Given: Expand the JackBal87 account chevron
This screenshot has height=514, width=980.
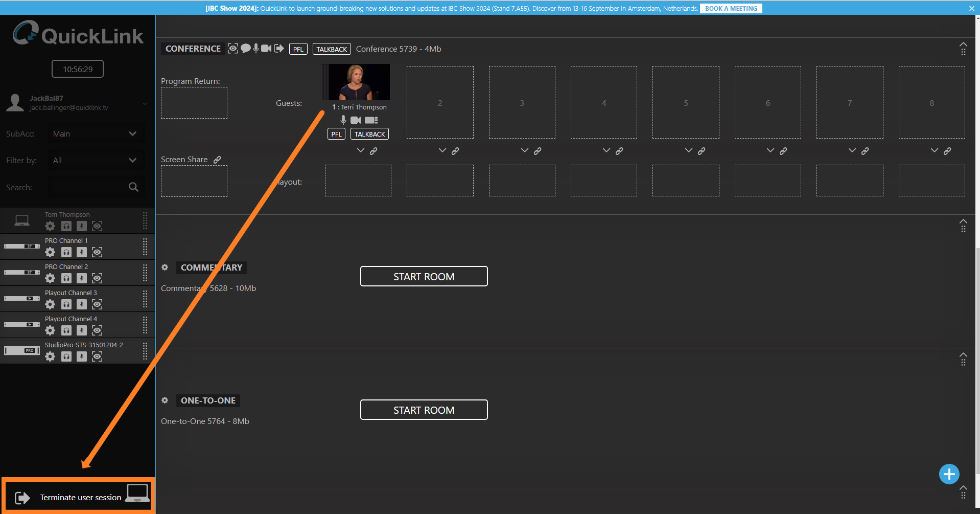Looking at the screenshot, I should pyautogui.click(x=145, y=103).
